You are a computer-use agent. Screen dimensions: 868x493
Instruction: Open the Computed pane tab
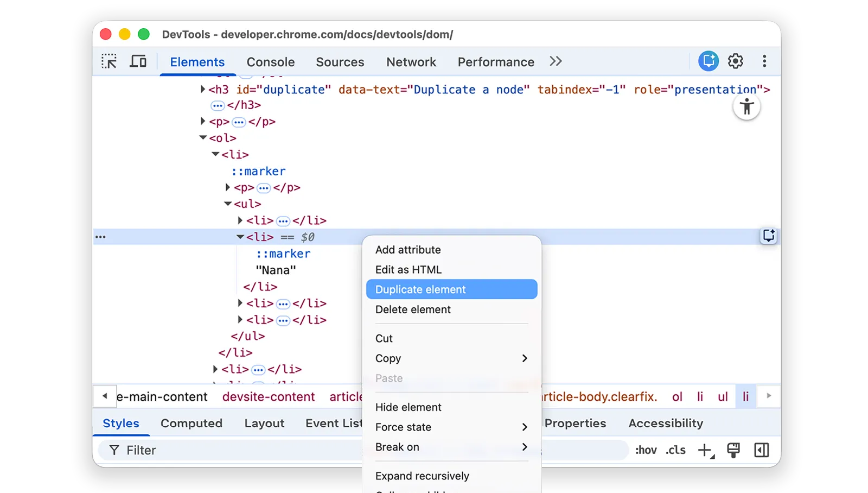pyautogui.click(x=192, y=424)
